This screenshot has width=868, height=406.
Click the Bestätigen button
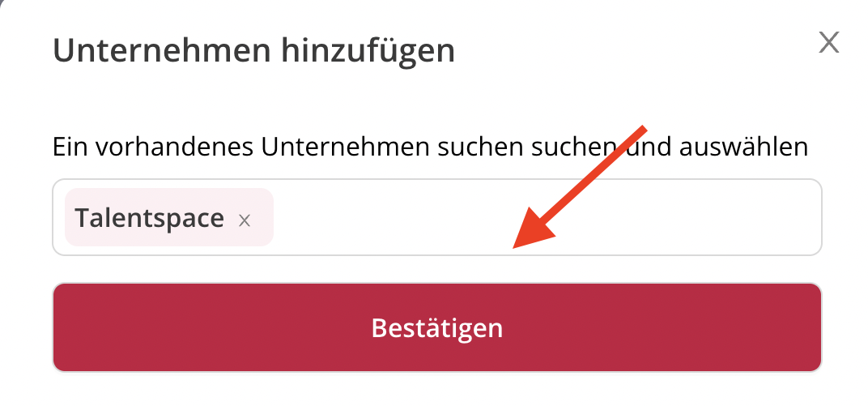tap(436, 327)
